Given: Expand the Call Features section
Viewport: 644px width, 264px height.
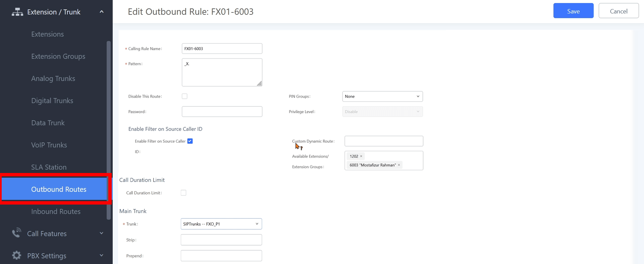Looking at the screenshot, I should point(102,233).
